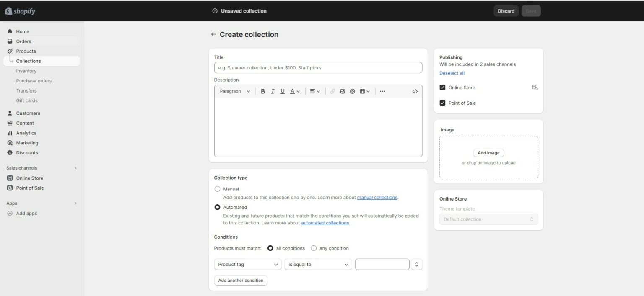Screen dimensions: 644x296
Task: Open Collections in the sidebar
Action: click(x=28, y=61)
